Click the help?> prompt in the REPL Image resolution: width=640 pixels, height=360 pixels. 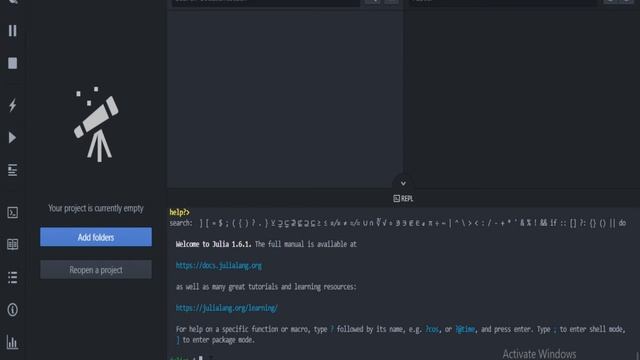(180, 212)
